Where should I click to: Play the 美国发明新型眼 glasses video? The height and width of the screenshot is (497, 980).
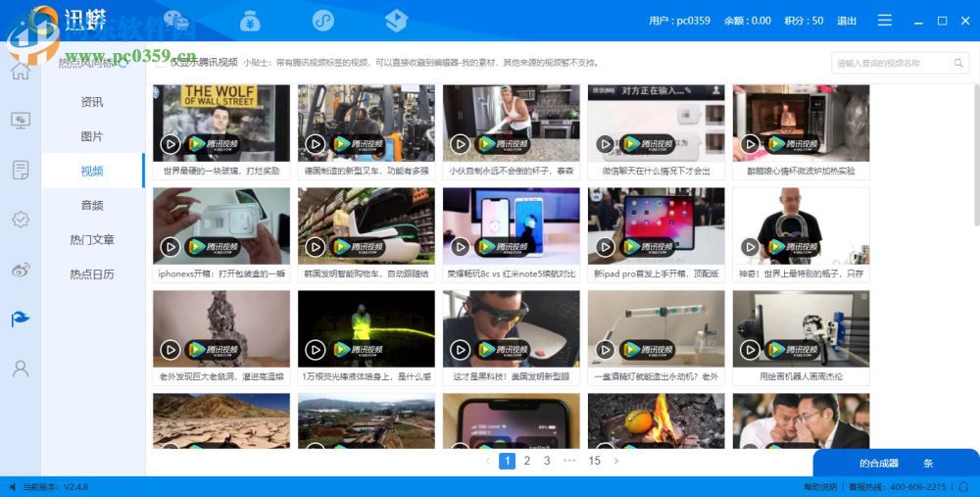[460, 349]
